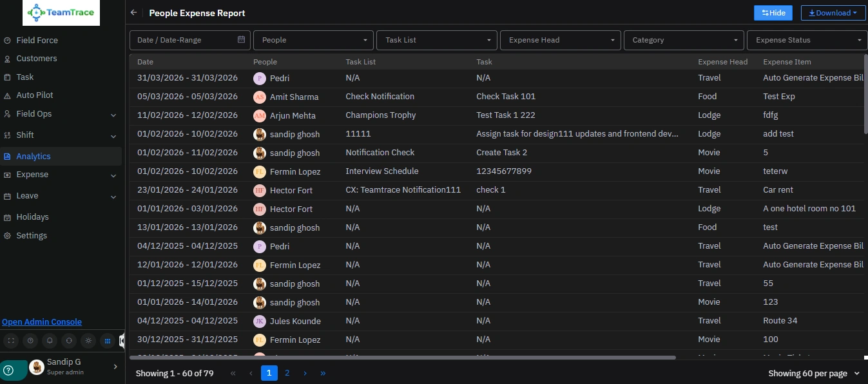Go to page 2 of results

pos(287,372)
